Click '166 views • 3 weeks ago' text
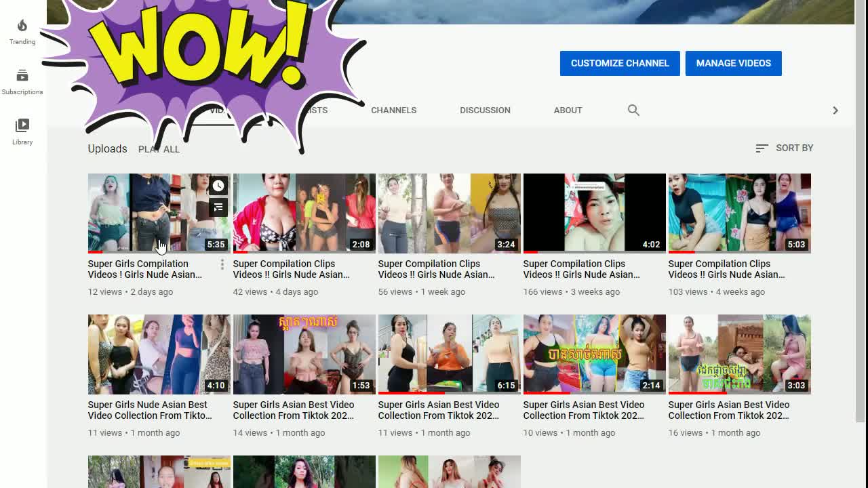Screen dimensions: 868x488 pos(572,291)
